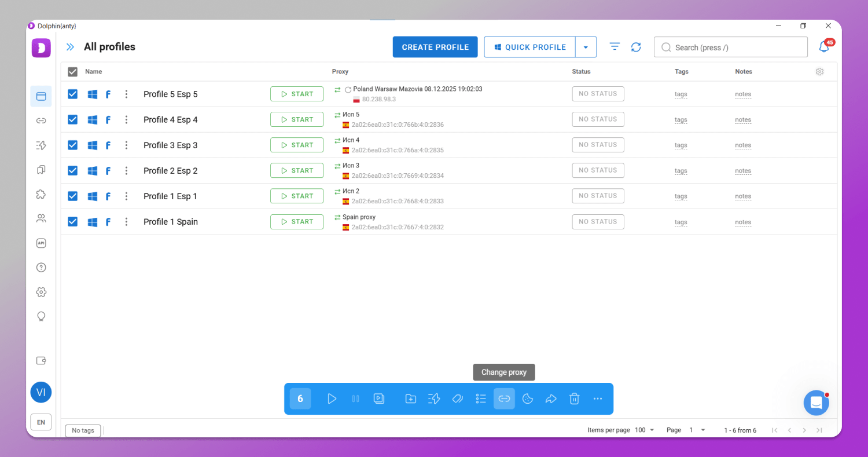The image size is (868, 457).
Task: Open the filter icon near the search bar
Action: (x=614, y=47)
